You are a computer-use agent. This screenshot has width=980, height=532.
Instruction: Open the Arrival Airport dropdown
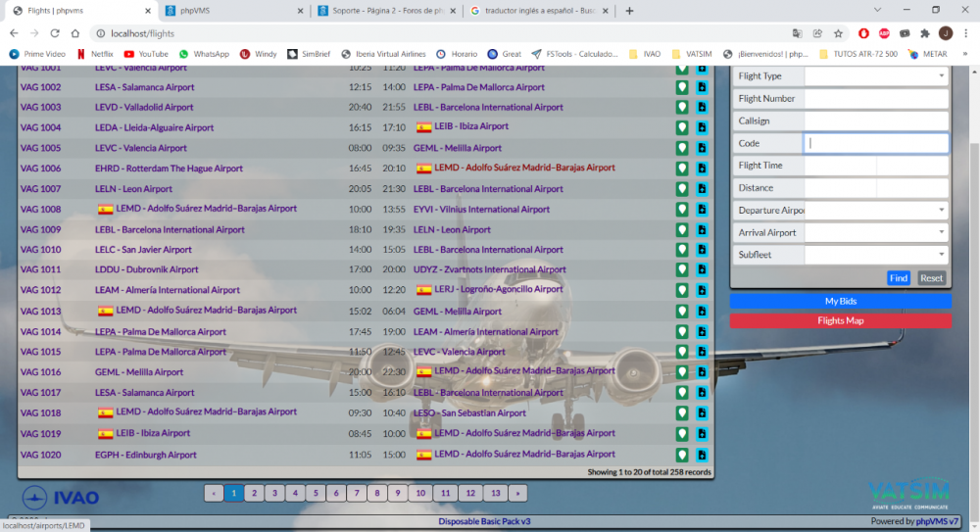click(x=875, y=232)
